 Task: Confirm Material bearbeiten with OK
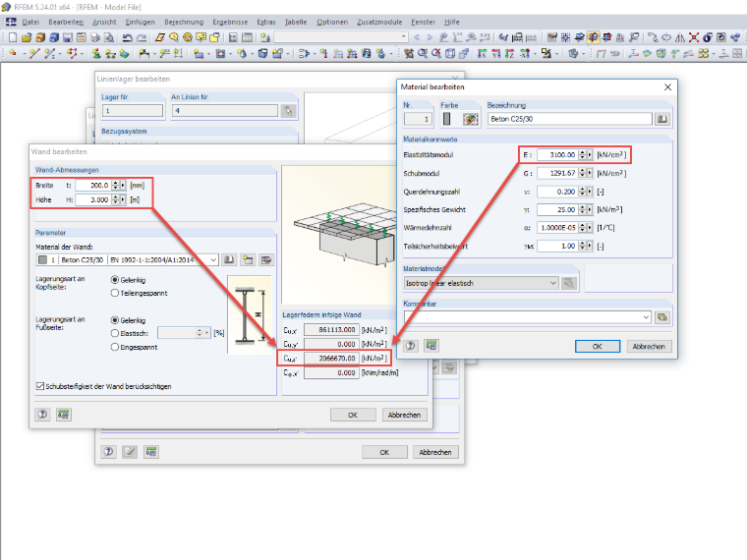tap(598, 346)
